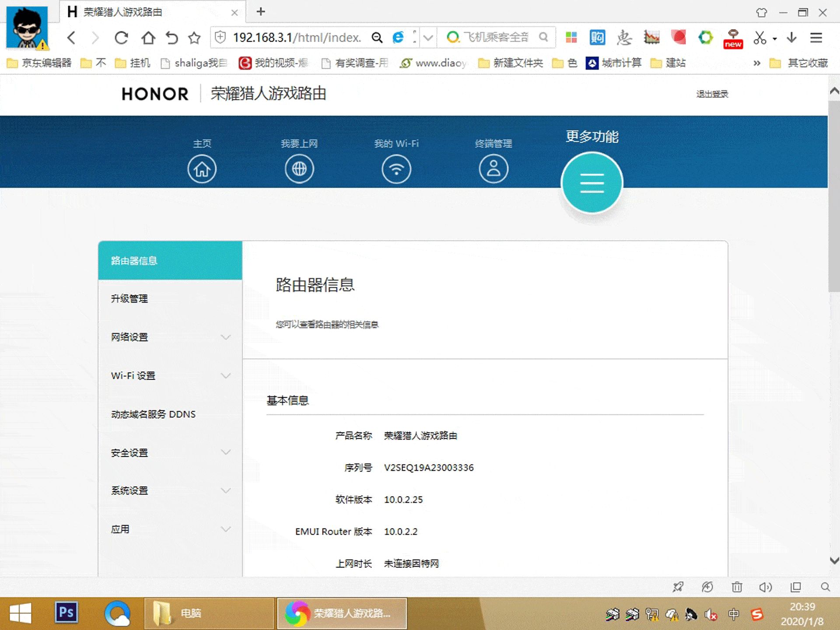This screenshot has width=840, height=630.
Task: Click the Sogou input method tray icon
Action: tap(757, 615)
